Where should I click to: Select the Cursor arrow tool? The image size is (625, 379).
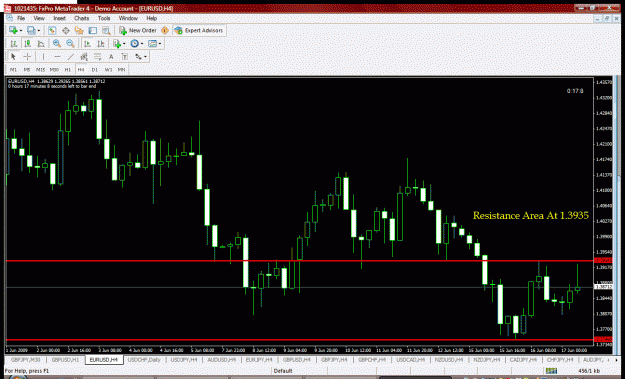pyautogui.click(x=13, y=57)
